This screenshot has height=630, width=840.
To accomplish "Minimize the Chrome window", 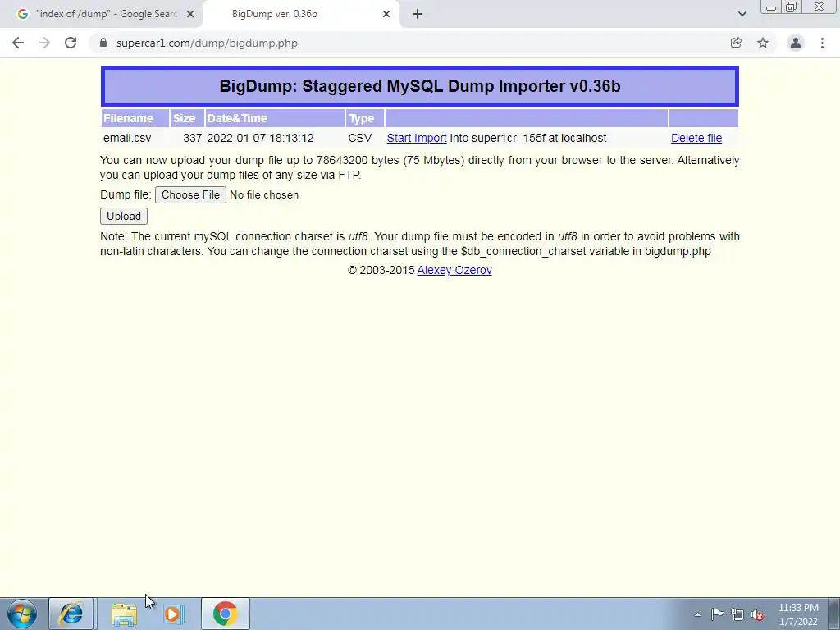I will [771, 7].
